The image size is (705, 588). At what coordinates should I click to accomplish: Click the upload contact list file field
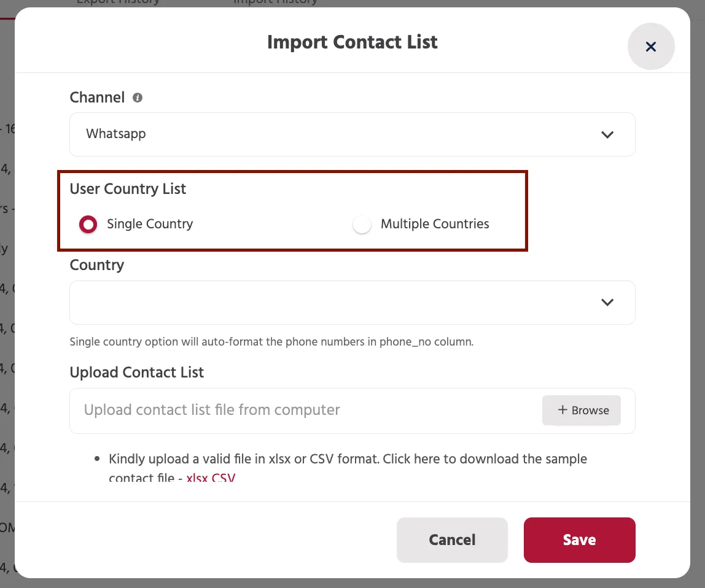pos(352,411)
